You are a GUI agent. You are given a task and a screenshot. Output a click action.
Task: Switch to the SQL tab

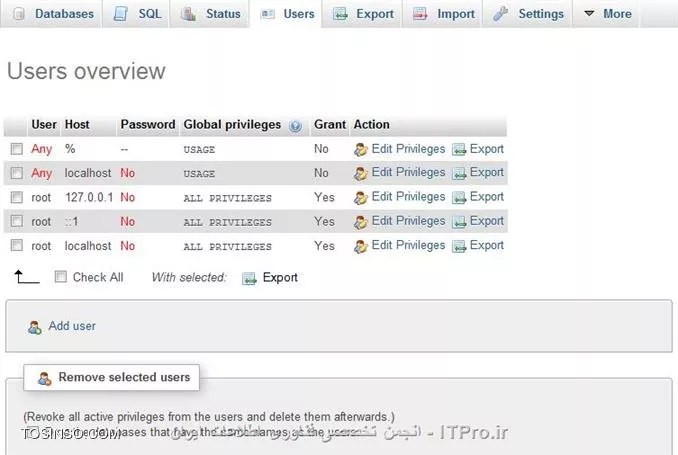(x=136, y=13)
